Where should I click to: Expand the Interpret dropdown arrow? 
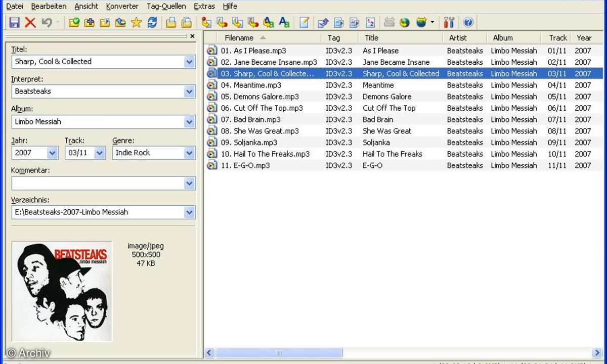(x=189, y=92)
